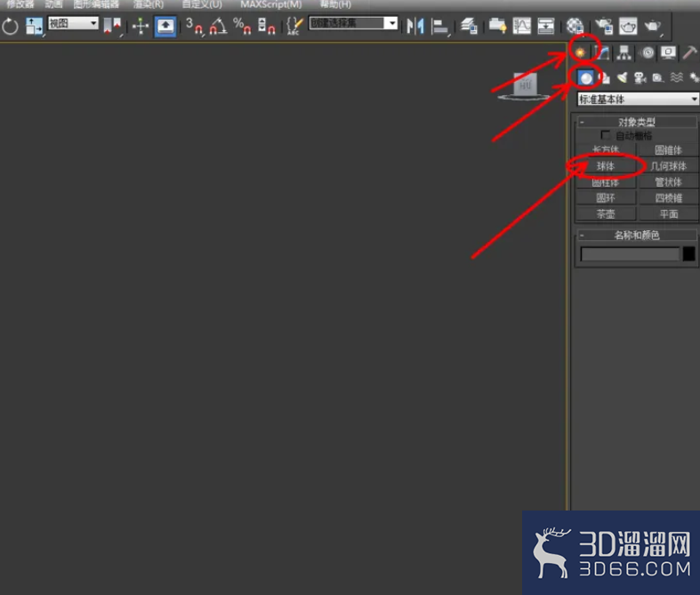Click the 四棱锥 pyramid button
This screenshot has width=700, height=595.
[668, 197]
